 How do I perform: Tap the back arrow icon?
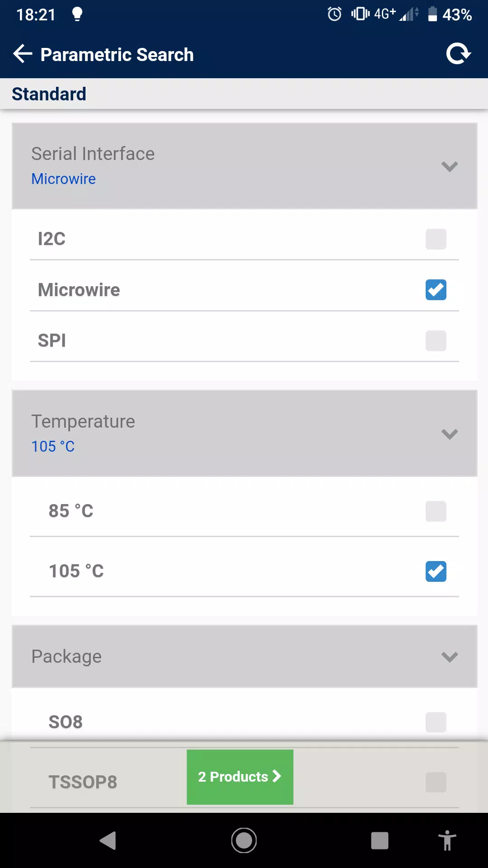click(x=23, y=54)
